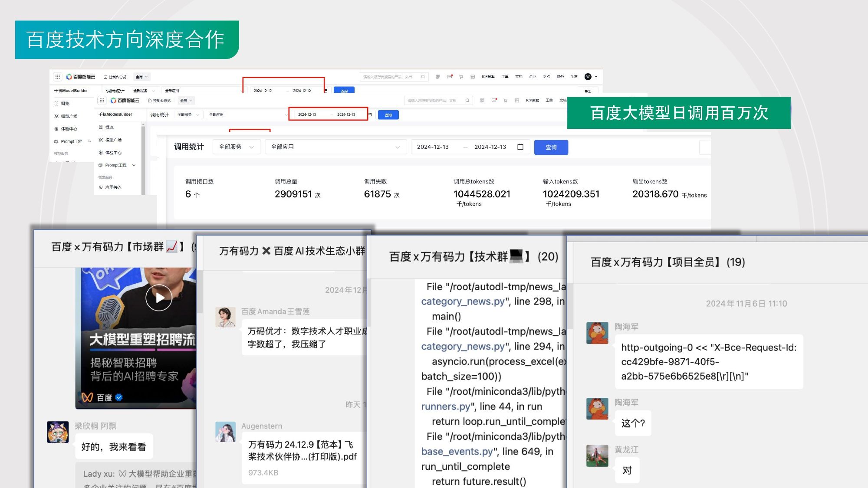Open shopping cart icon in front console header
The width and height of the screenshot is (868, 488).
click(x=505, y=101)
